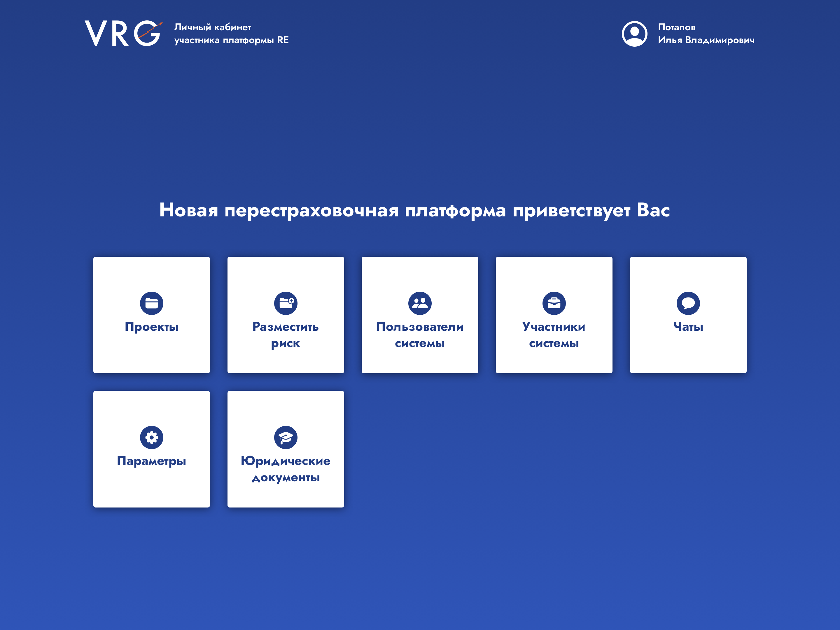Viewport: 840px width, 630px height.
Task: Open Юридические документы text label
Action: (x=286, y=469)
